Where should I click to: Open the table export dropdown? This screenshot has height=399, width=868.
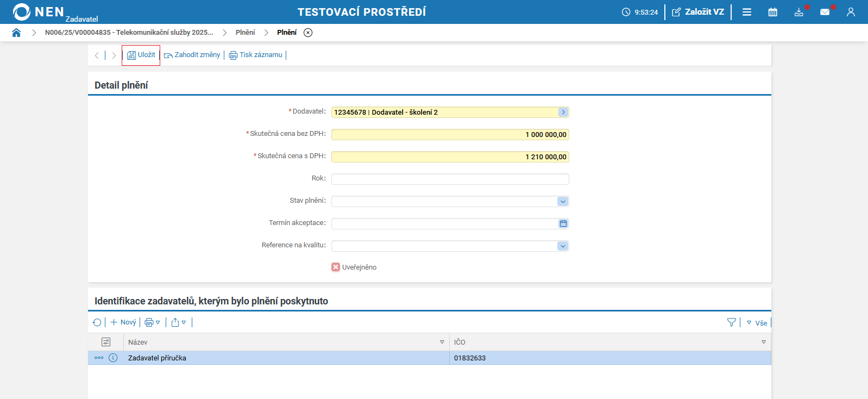tap(179, 322)
